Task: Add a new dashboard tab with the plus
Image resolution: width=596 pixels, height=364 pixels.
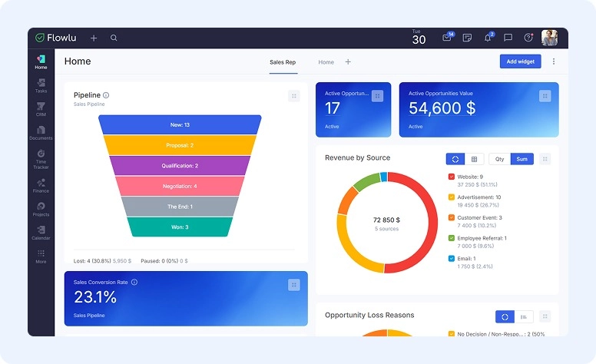Action: (348, 61)
